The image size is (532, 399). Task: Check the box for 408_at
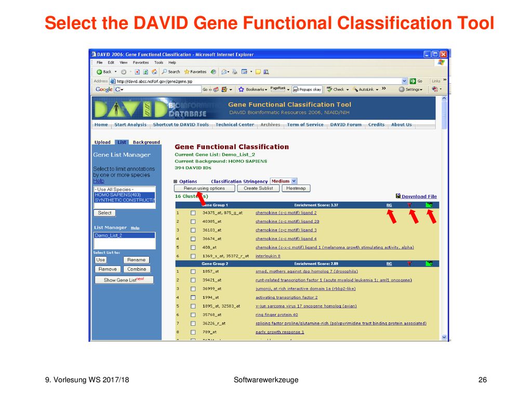coord(193,248)
